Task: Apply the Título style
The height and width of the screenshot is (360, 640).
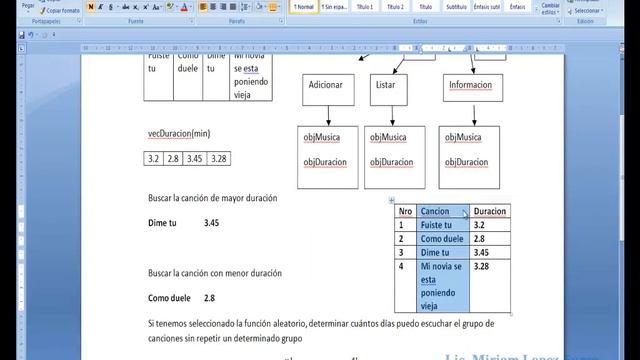Action: coord(426,7)
